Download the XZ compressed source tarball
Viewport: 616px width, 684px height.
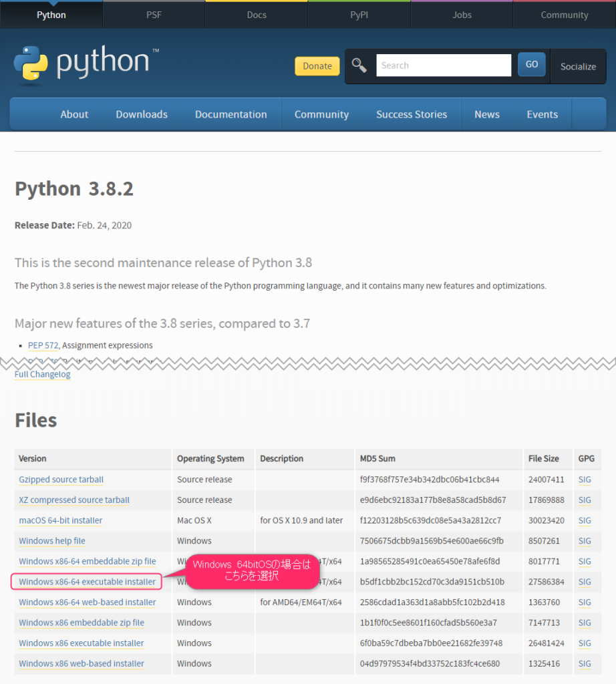(x=74, y=500)
